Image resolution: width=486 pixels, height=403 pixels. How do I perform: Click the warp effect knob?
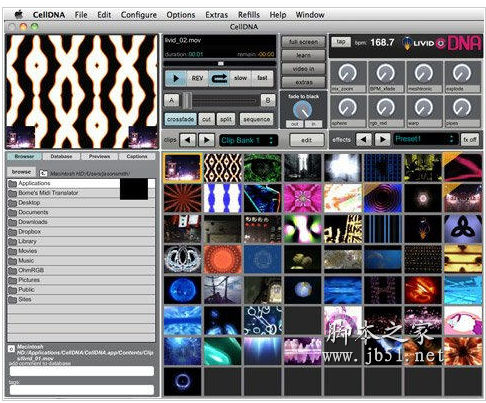click(x=424, y=108)
